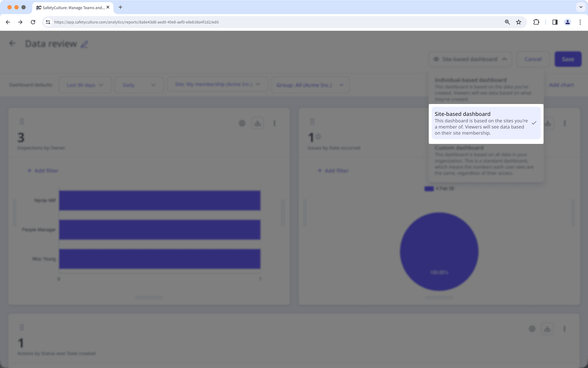Click the browser extensions puzzle icon
Viewport: 588px width, 368px height.
(536, 22)
